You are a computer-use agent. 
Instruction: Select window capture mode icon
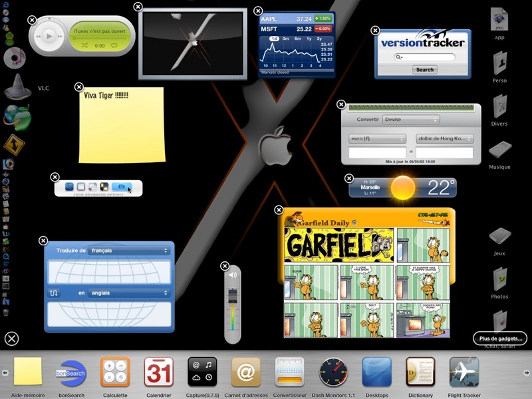point(80,187)
